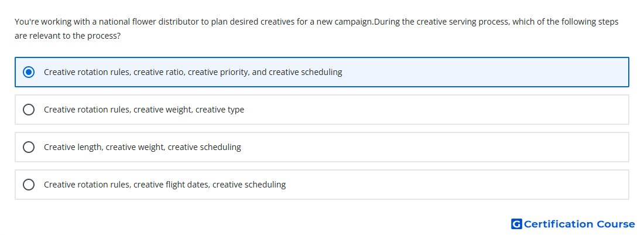The width and height of the screenshot is (644, 235).
Task: Click blank space in the creative type answer row
Action: point(436,110)
